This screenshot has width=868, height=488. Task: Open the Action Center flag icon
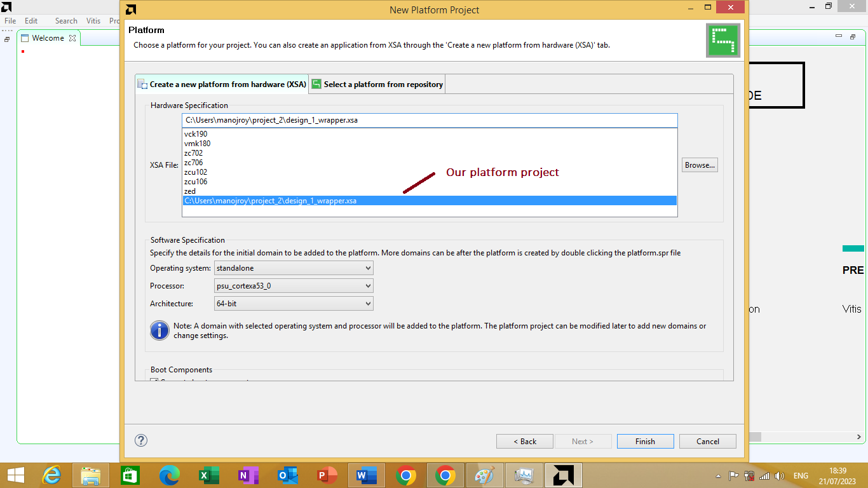pyautogui.click(x=733, y=475)
